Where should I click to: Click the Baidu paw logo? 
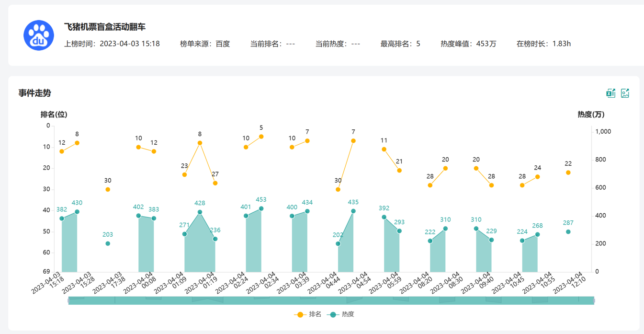[x=39, y=35]
